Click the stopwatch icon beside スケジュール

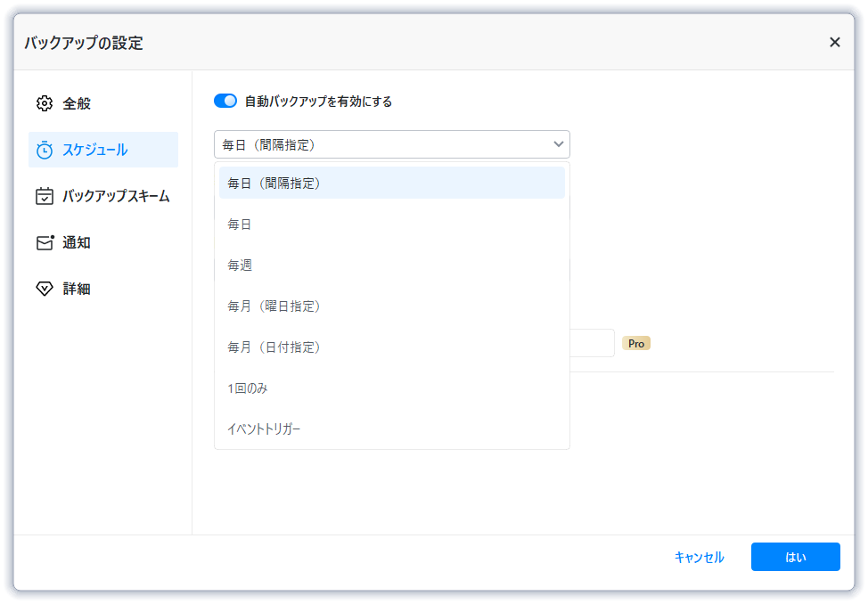click(44, 150)
